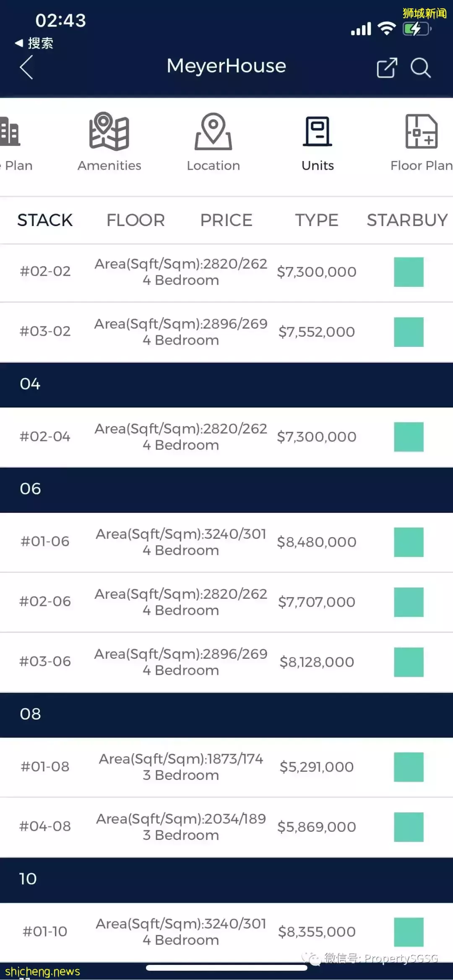The height and width of the screenshot is (980, 453).
Task: Tap the search magnifier icon
Action: [420, 68]
